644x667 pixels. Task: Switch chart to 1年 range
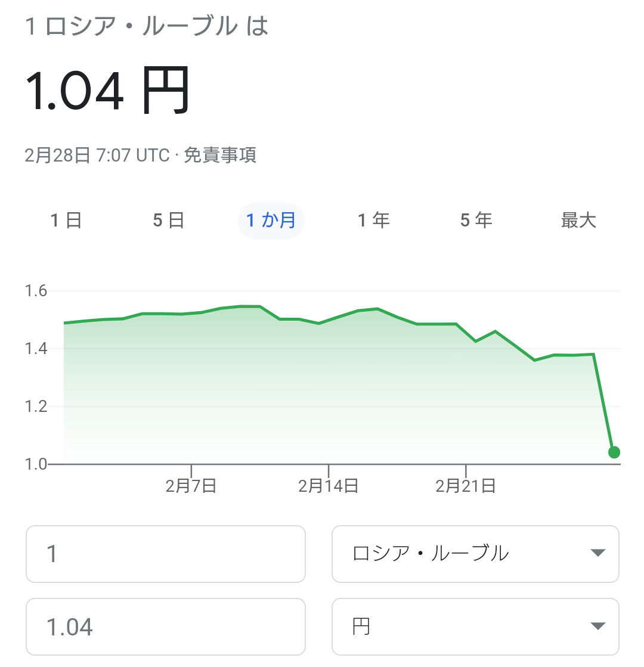[374, 221]
